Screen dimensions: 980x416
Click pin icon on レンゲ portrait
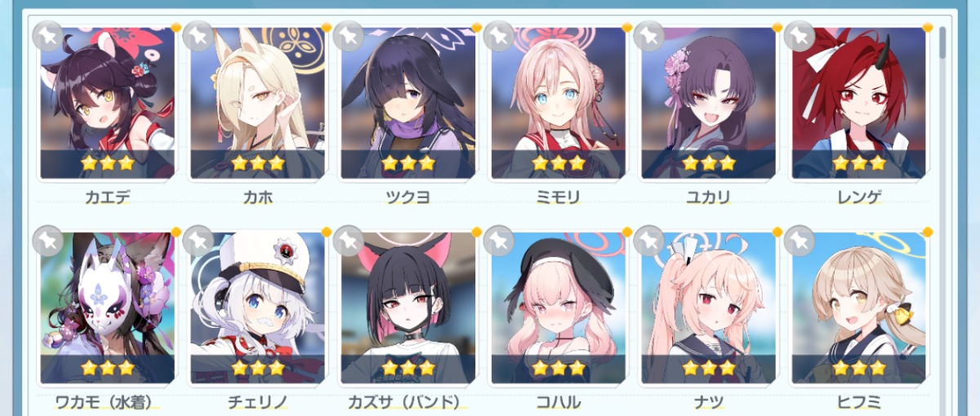(x=799, y=35)
